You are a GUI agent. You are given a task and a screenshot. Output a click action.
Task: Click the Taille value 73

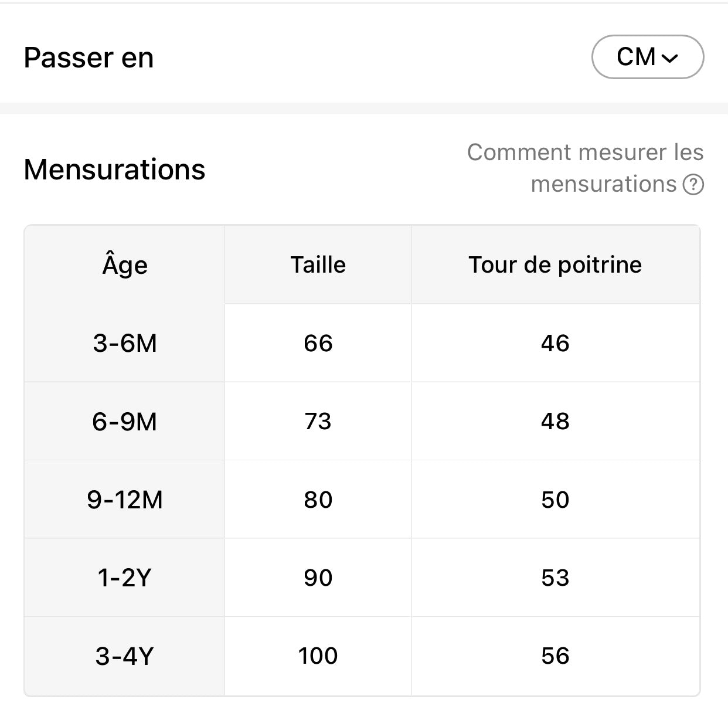pyautogui.click(x=318, y=422)
